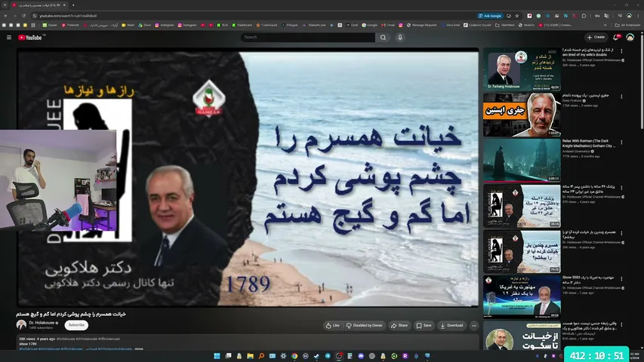
Task: Click the YouTube search magnifier button
Action: click(383, 38)
